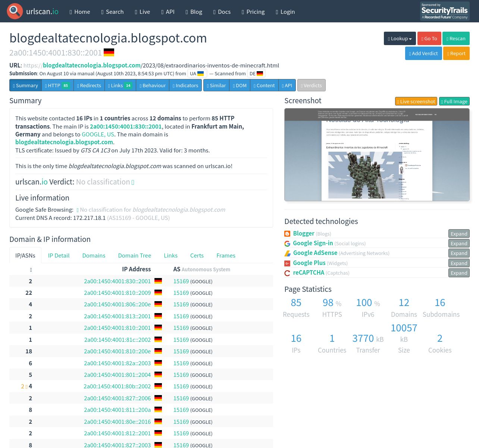479x448 pixels.
Task: Click the Blogger technology name link
Action: [304, 233]
